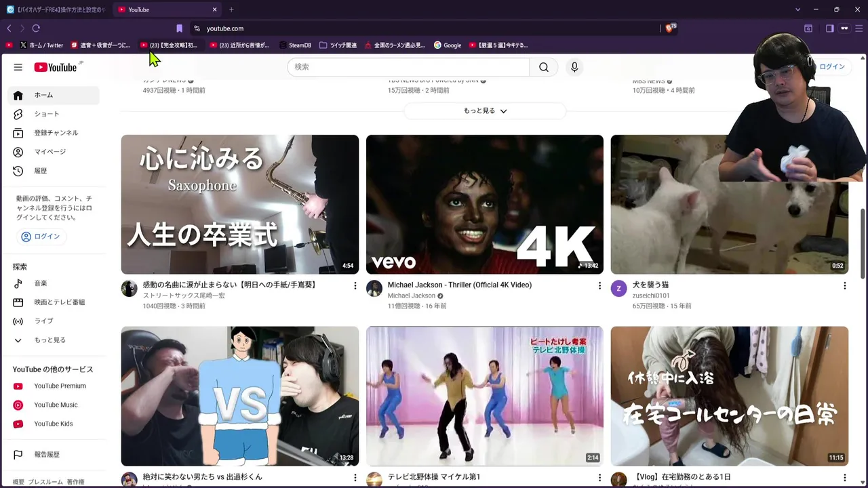Click title 犬を襲う猫
The width and height of the screenshot is (868, 488).
coord(650,285)
